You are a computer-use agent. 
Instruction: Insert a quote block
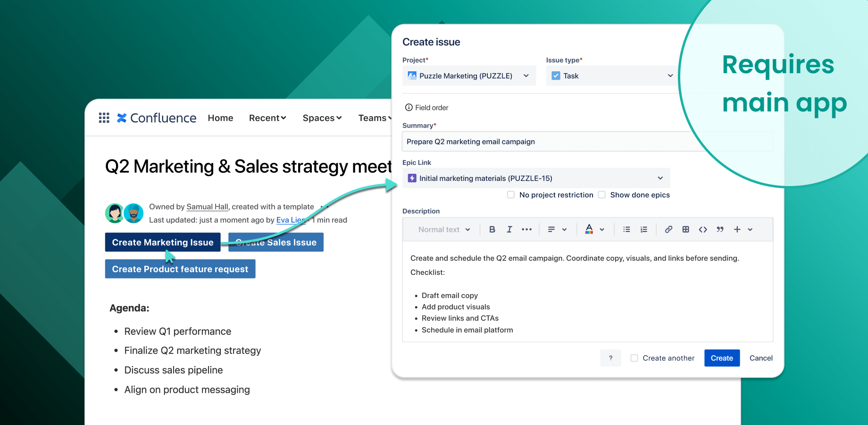coord(720,229)
